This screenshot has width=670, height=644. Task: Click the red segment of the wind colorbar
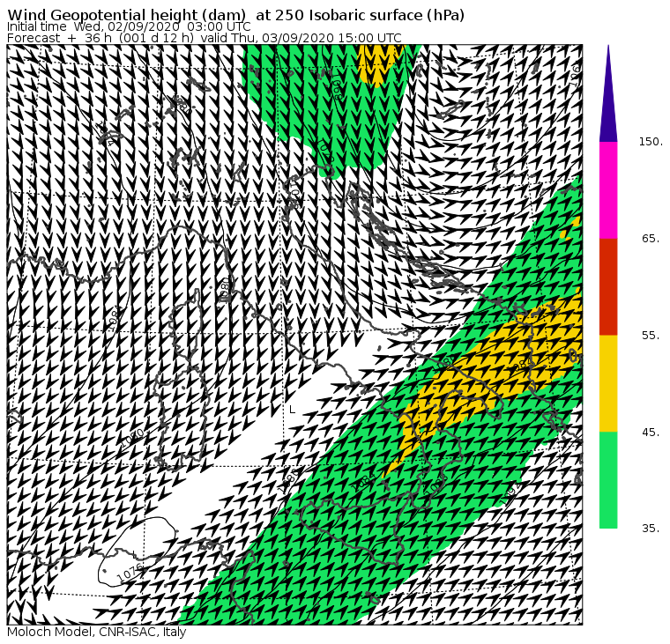[x=608, y=287]
